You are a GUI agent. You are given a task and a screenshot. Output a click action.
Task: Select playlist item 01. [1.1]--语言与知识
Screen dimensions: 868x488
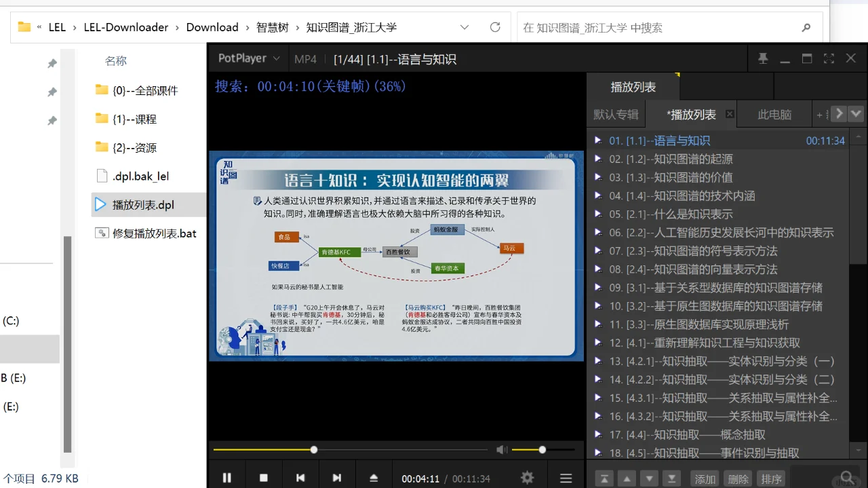717,140
